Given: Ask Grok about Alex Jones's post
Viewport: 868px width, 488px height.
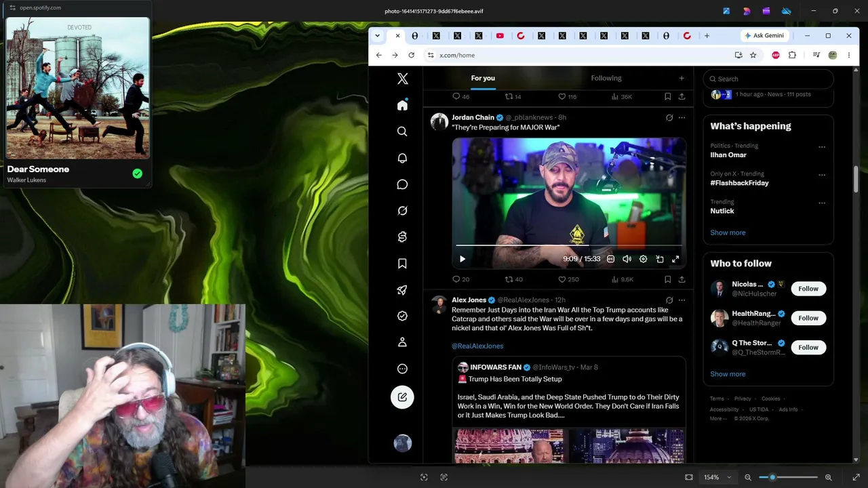Looking at the screenshot, I should coord(669,300).
